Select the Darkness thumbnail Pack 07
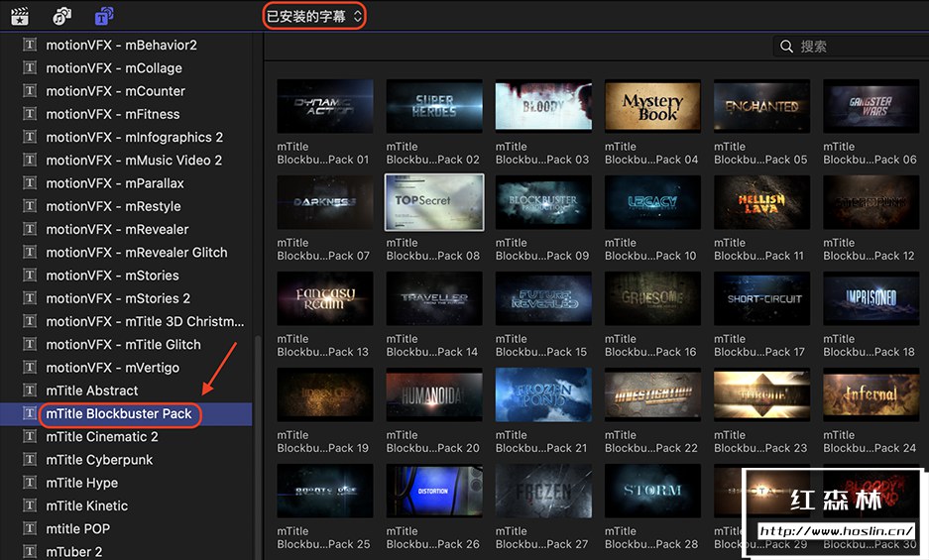This screenshot has width=929, height=560. pyautogui.click(x=325, y=202)
